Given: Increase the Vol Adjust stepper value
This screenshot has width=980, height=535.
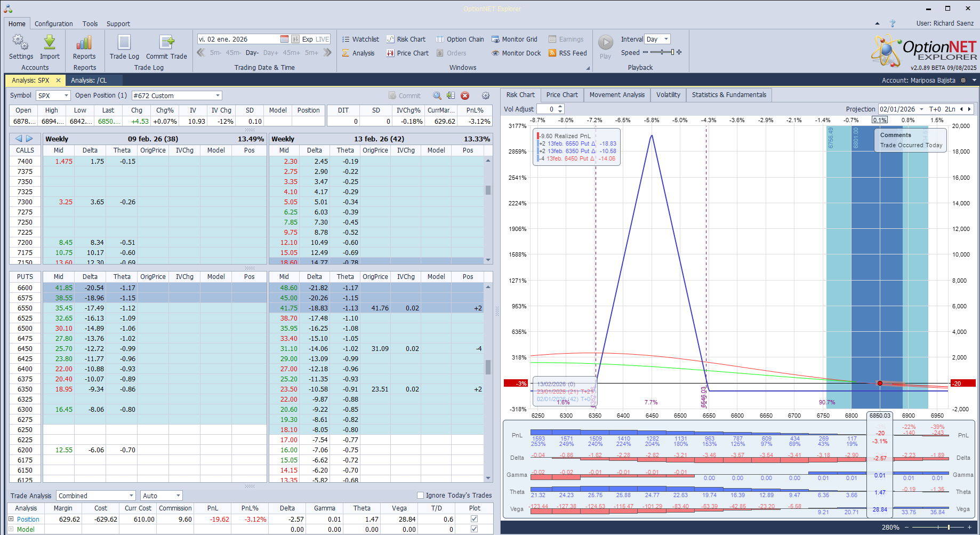Looking at the screenshot, I should pyautogui.click(x=560, y=107).
